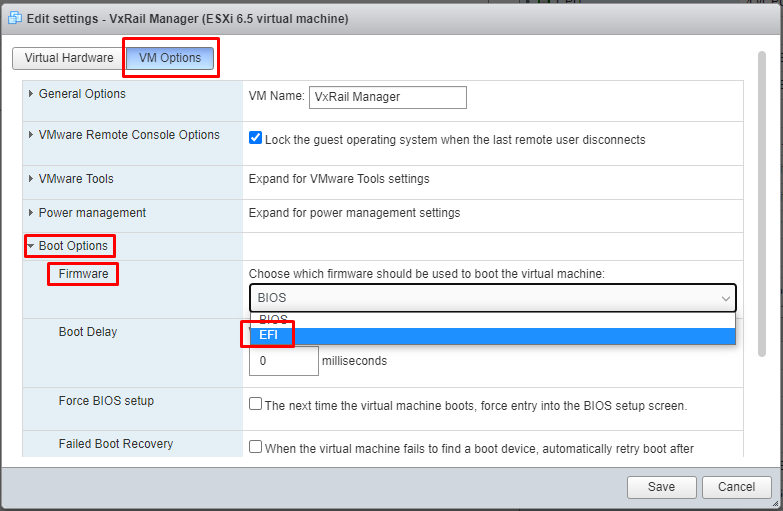Click the Save button
Screen dimensions: 783x511
(x=661, y=487)
